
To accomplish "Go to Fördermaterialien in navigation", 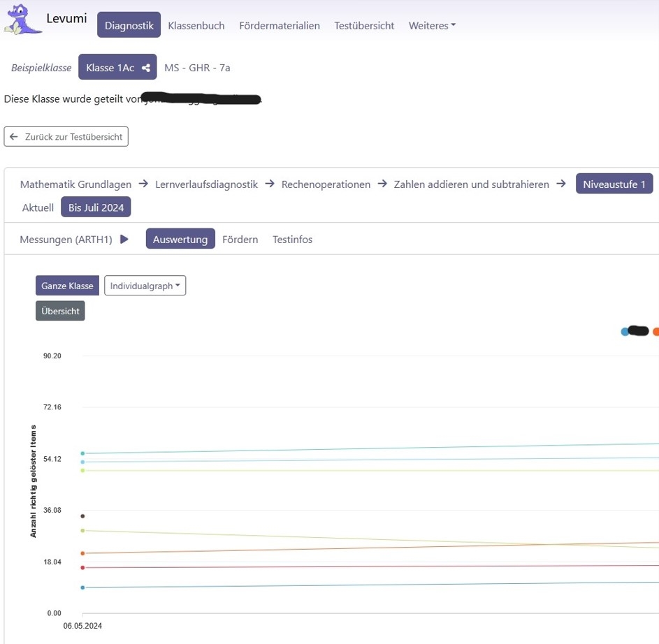I will coord(280,25).
